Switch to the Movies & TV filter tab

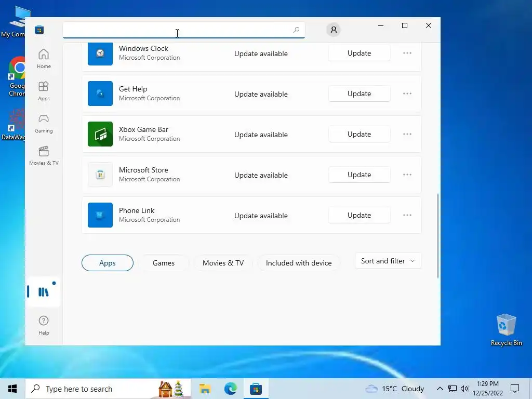tap(223, 263)
